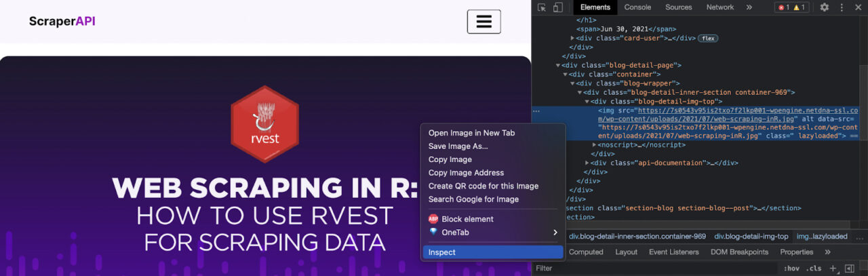The image size is (868, 276).
Task: Choose Open Image in New Tab
Action: pos(471,133)
